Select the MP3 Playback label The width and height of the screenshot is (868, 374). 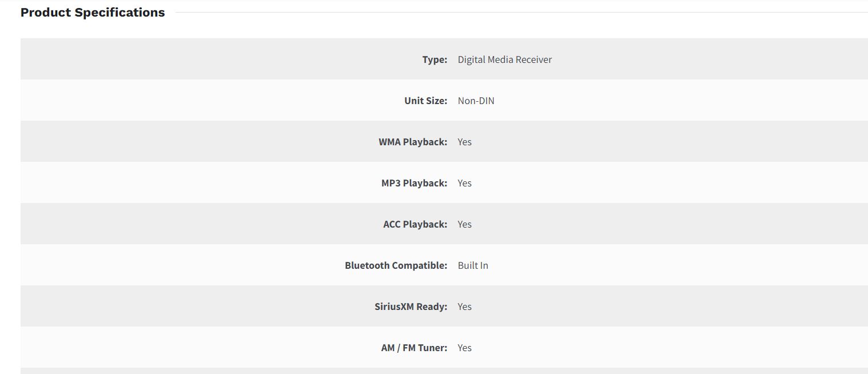tap(414, 183)
